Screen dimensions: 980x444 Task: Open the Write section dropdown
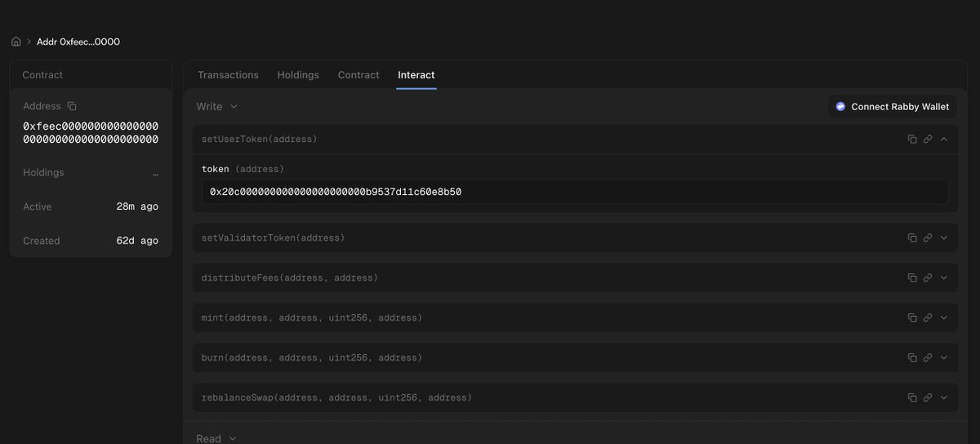pyautogui.click(x=216, y=106)
